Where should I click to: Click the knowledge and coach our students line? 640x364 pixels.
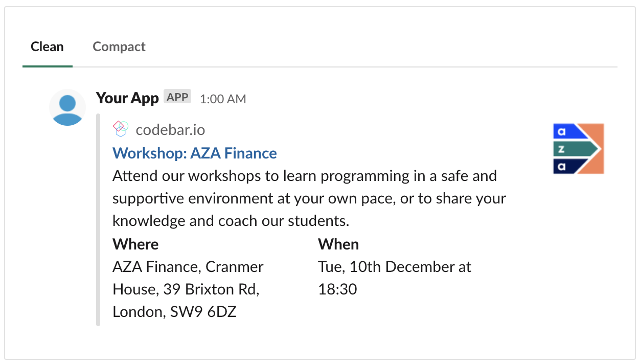(x=231, y=221)
